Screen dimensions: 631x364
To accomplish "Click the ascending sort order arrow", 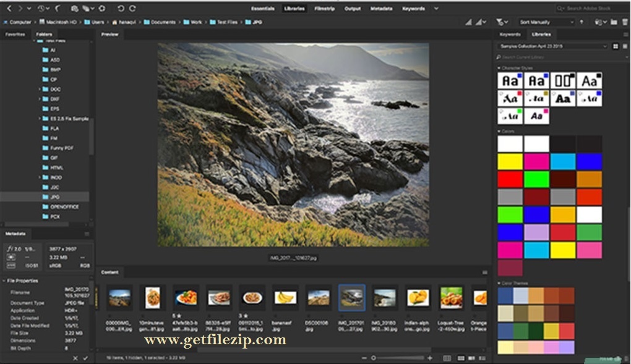I will (581, 22).
